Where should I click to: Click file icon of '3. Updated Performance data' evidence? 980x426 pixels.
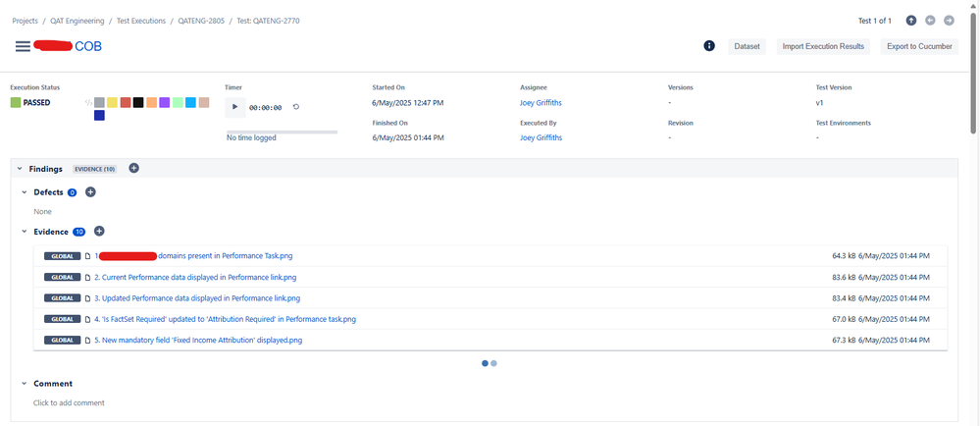(x=88, y=298)
